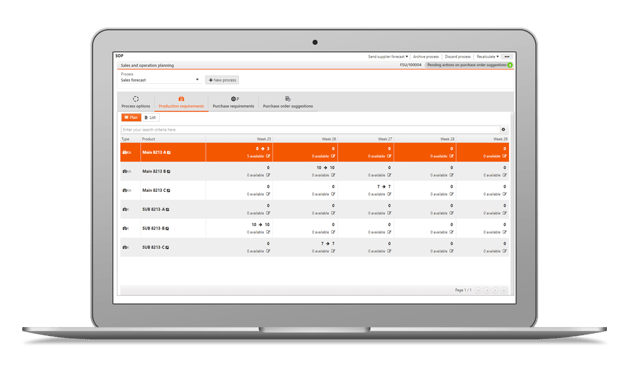Viewport: 629px width, 379px height.
Task: Edit Week 25 quantity for Main 8213 C
Action: (268, 194)
